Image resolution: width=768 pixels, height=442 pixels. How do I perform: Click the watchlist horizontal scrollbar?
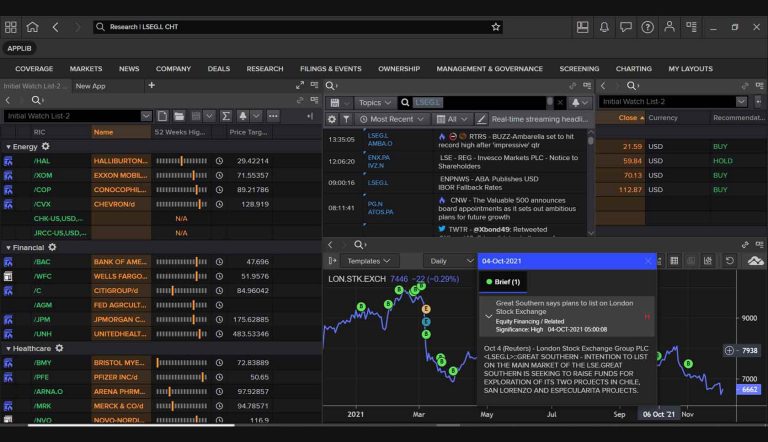pos(131,425)
